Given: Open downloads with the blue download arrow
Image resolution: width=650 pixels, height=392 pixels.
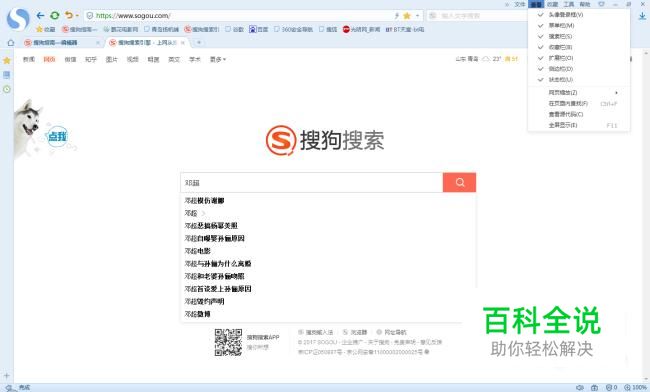Looking at the screenshot, I should [x=642, y=16].
